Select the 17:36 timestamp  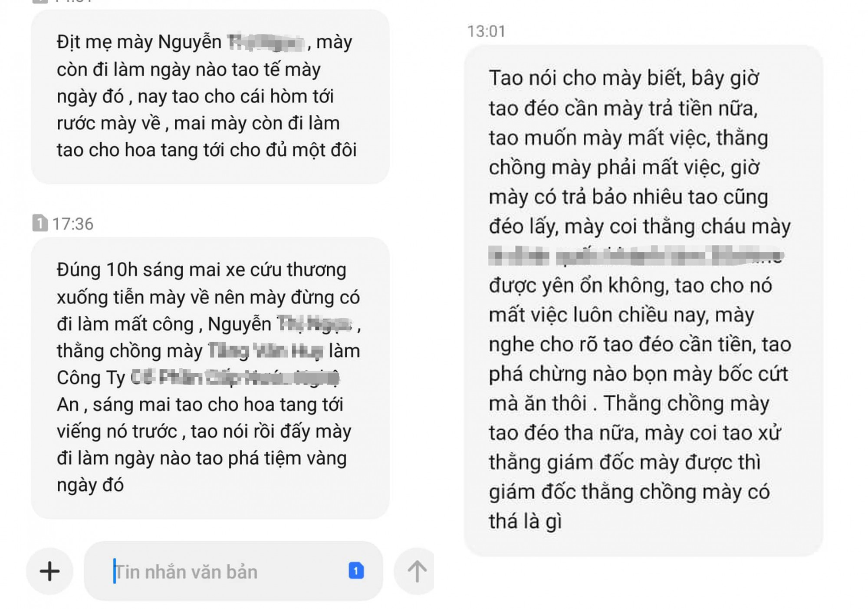[72, 224]
